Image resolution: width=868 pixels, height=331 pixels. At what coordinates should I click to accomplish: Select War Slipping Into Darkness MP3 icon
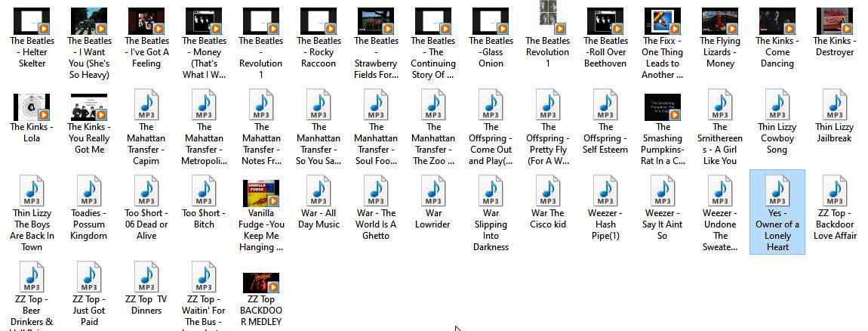tap(491, 191)
